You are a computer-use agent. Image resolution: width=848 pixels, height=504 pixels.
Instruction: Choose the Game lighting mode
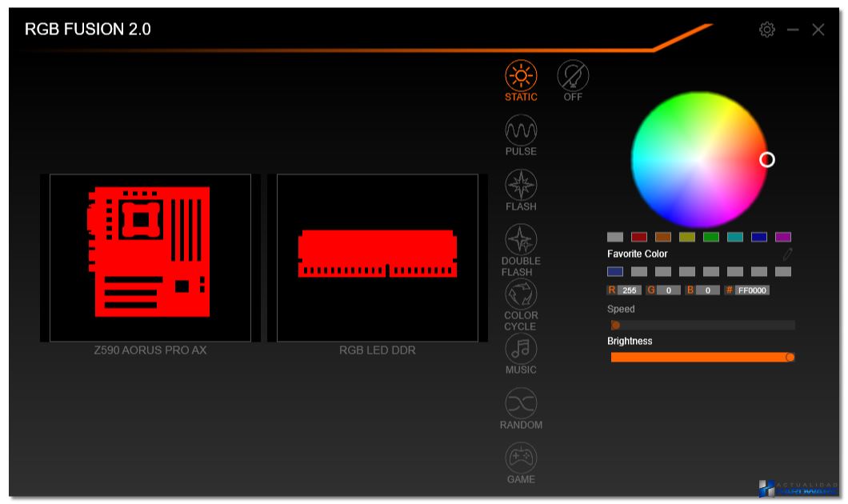coord(521,458)
